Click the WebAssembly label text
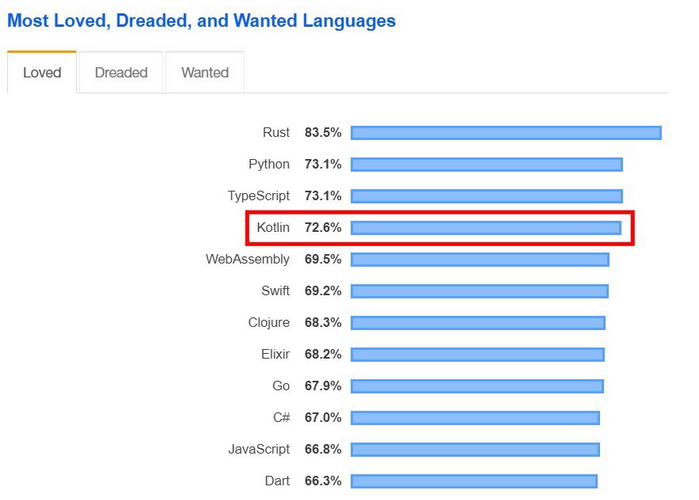The width and height of the screenshot is (699, 500). coord(247,260)
